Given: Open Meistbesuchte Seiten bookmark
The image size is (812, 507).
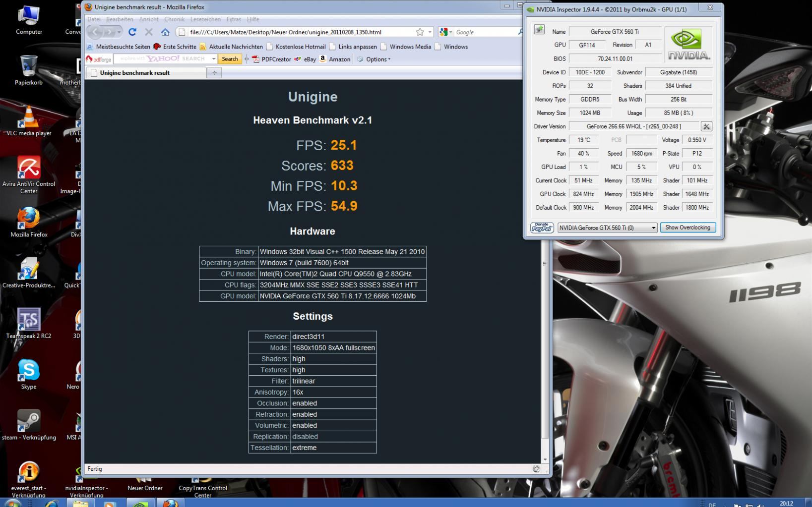Looking at the screenshot, I should [x=118, y=47].
